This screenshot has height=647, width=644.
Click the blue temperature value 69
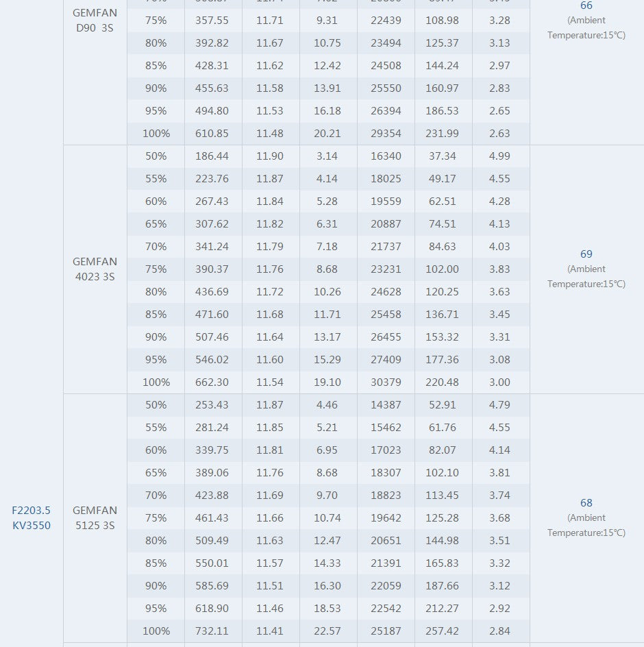tap(586, 254)
